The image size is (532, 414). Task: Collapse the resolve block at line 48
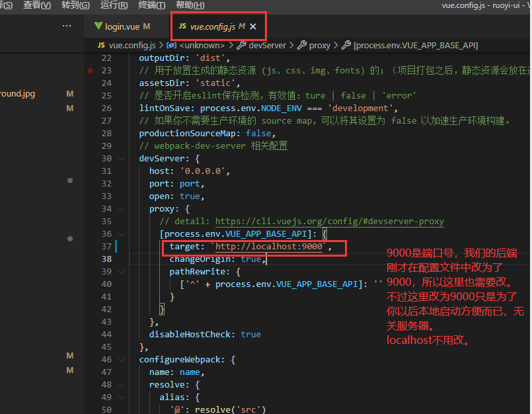coord(122,385)
